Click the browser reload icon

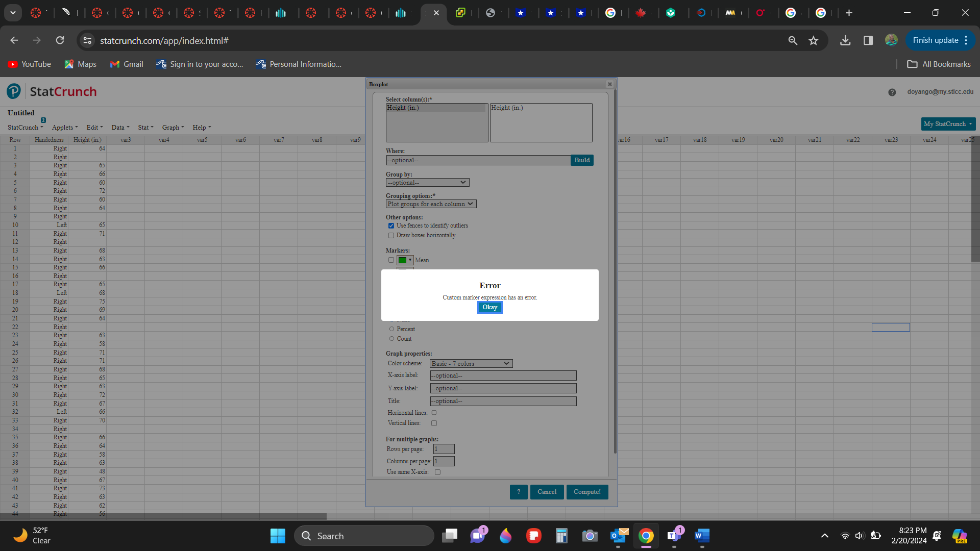[x=60, y=40]
